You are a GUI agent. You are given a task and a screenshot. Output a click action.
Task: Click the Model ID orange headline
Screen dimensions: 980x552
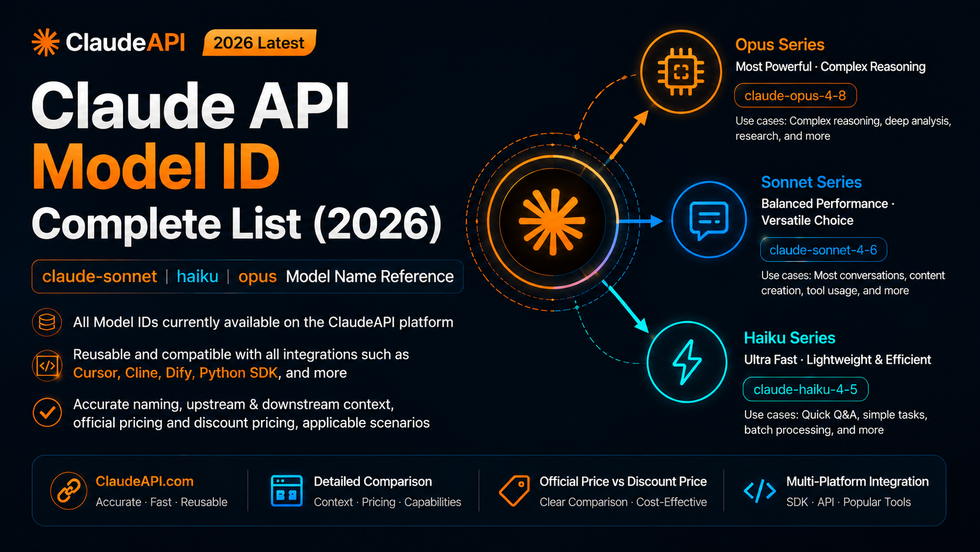pos(156,167)
